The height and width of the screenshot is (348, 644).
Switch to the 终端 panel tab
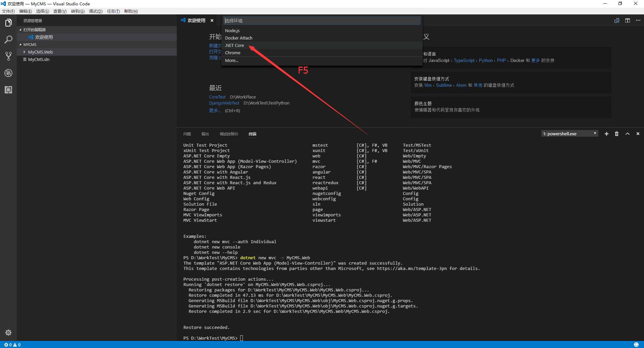253,134
